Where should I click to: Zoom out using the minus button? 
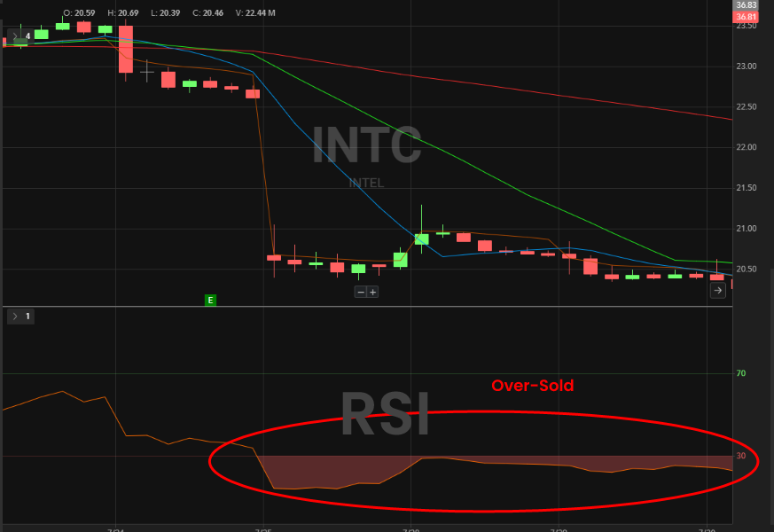pos(361,292)
